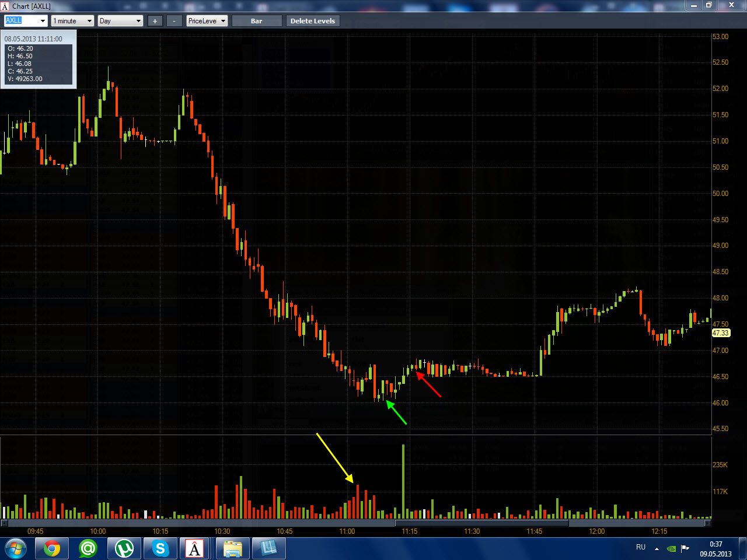Click the 11:15 time axis label
The image size is (747, 560).
click(x=410, y=531)
